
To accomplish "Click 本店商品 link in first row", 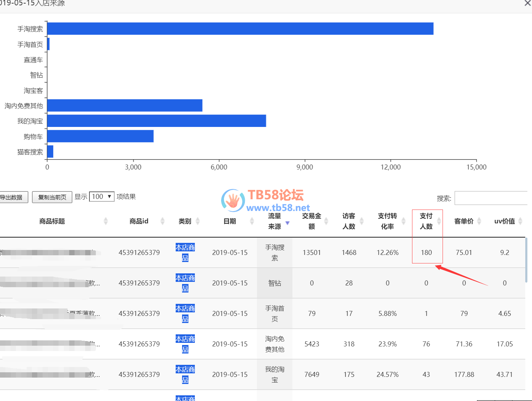I will click(x=185, y=252).
